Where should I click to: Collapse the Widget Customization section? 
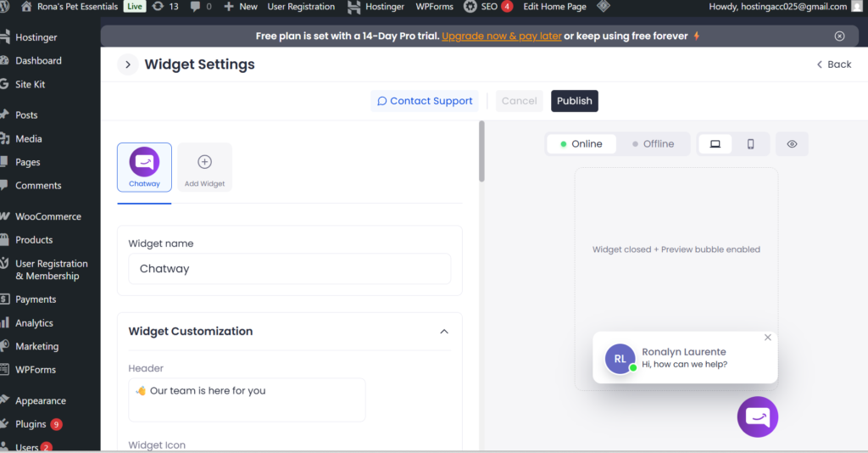(444, 332)
